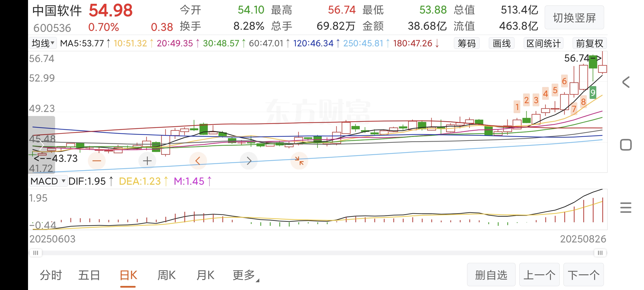The height and width of the screenshot is (290, 644).
Task: Switch to 分时 tab
Action: click(51, 275)
